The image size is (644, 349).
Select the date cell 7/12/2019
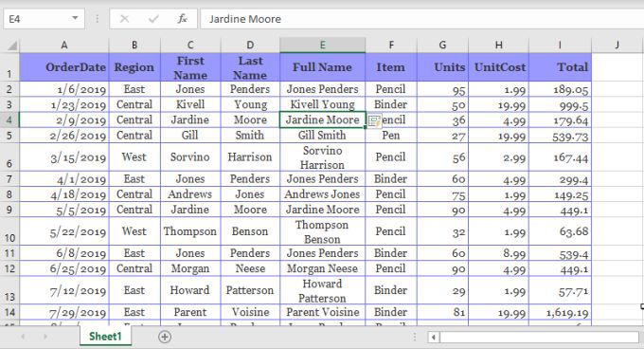[64, 290]
